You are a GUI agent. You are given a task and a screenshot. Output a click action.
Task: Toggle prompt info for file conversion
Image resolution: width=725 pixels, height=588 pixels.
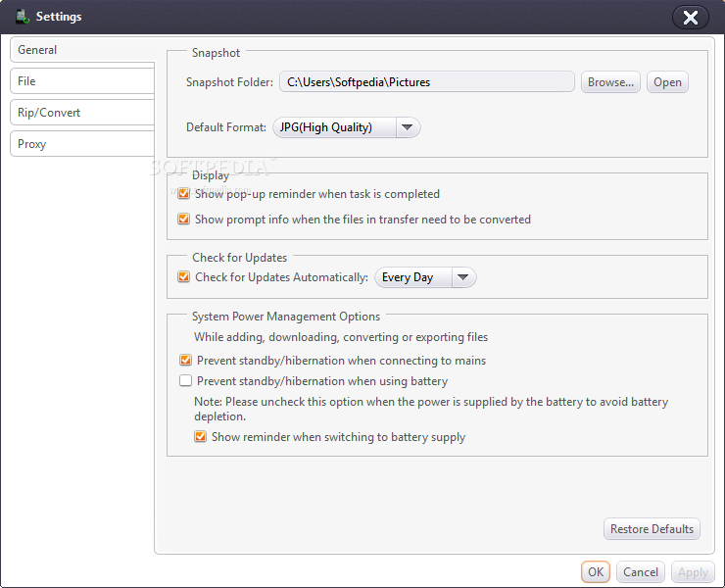coord(183,219)
